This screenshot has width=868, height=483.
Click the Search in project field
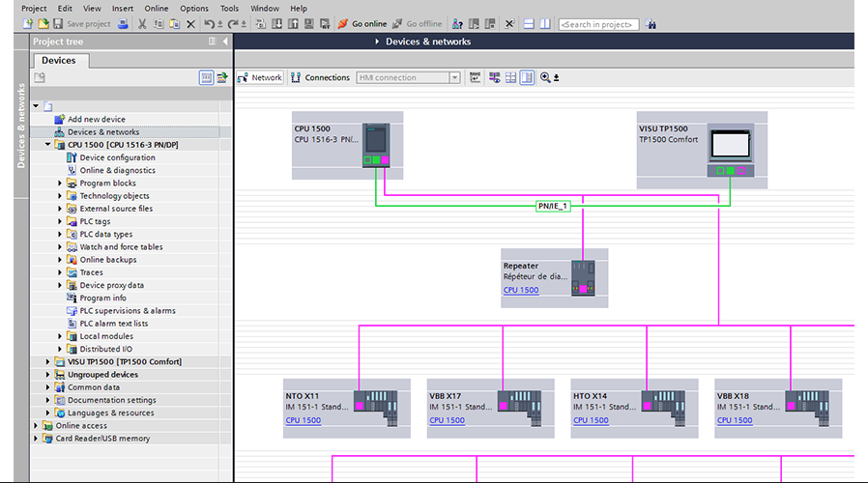pos(598,24)
